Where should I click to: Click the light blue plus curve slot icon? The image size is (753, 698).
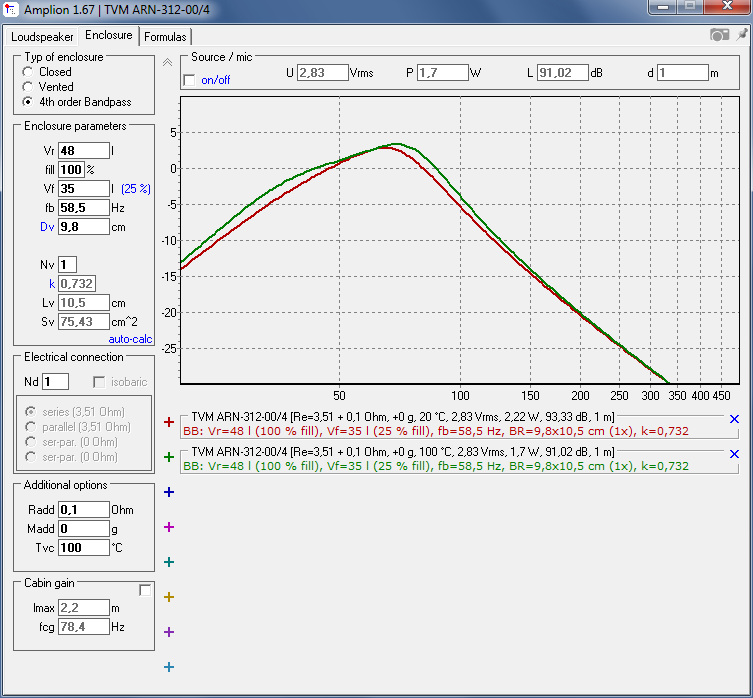(x=169, y=667)
